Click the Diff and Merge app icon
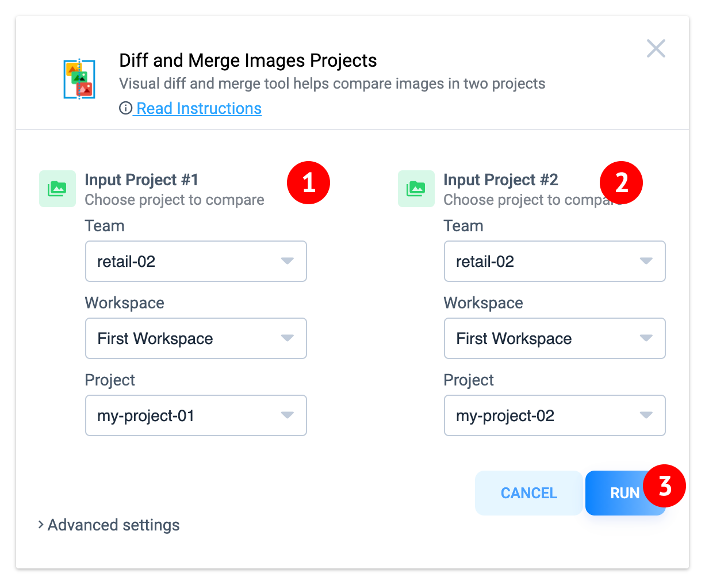 (79, 79)
